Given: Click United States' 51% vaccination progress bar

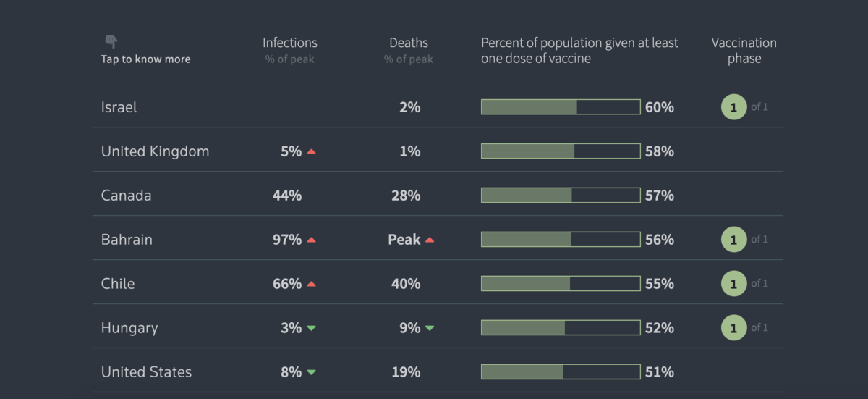Looking at the screenshot, I should pyautogui.click(x=561, y=372).
